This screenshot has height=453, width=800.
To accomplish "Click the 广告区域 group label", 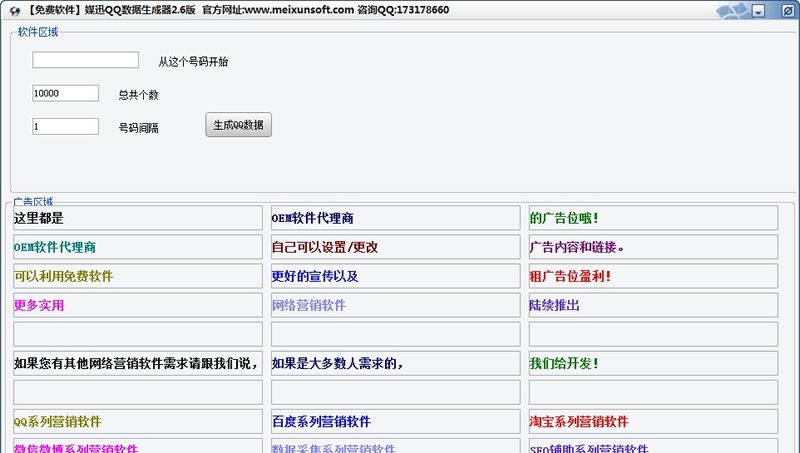I will click(33, 202).
